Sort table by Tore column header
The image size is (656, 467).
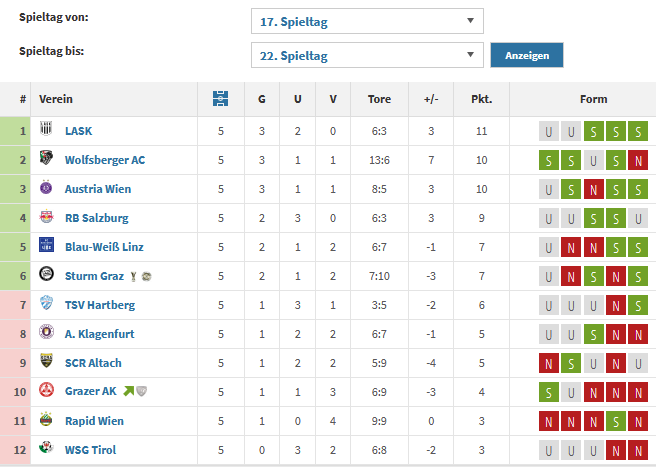coord(379,99)
